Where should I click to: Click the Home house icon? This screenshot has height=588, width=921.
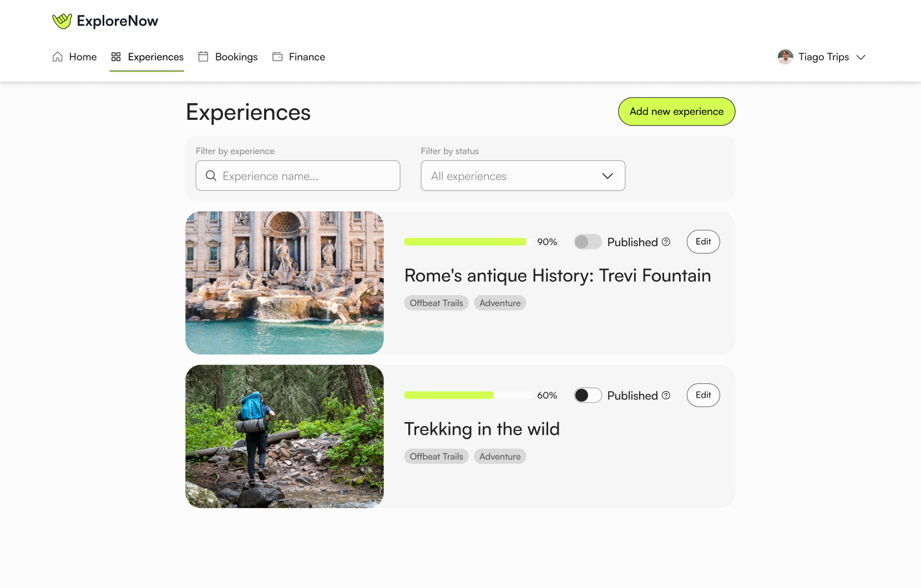click(x=58, y=57)
